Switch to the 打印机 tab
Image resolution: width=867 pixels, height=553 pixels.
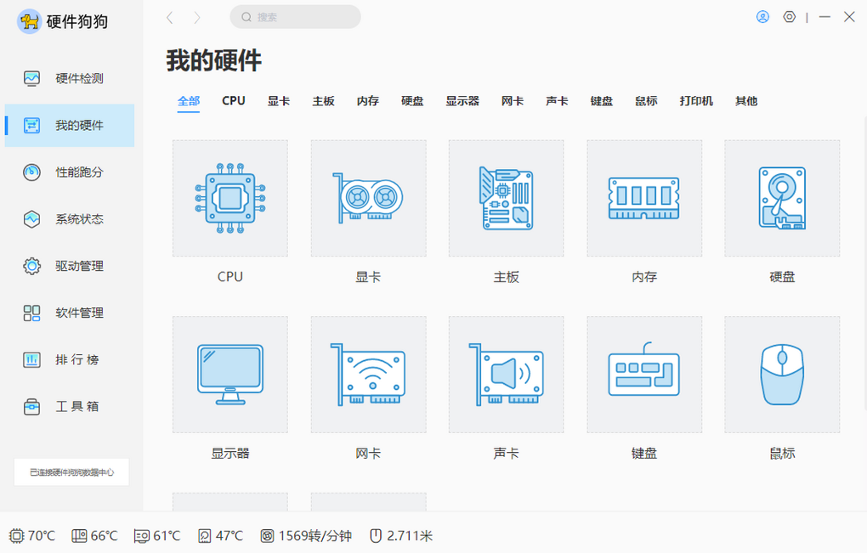point(696,101)
